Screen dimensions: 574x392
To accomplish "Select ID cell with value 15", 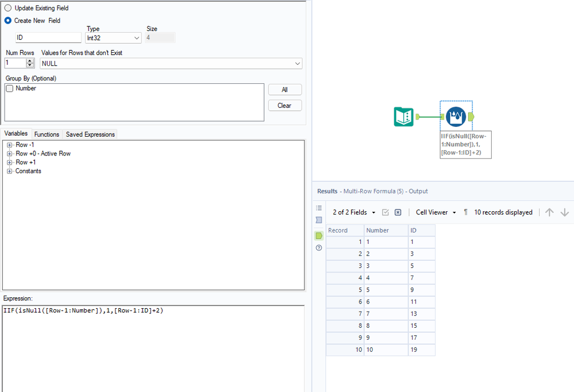I will point(422,326).
